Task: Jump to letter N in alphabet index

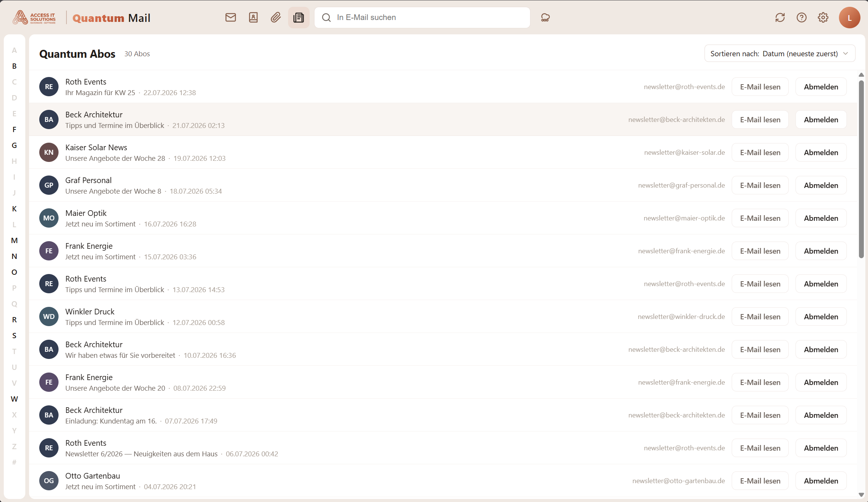Action: (x=14, y=256)
